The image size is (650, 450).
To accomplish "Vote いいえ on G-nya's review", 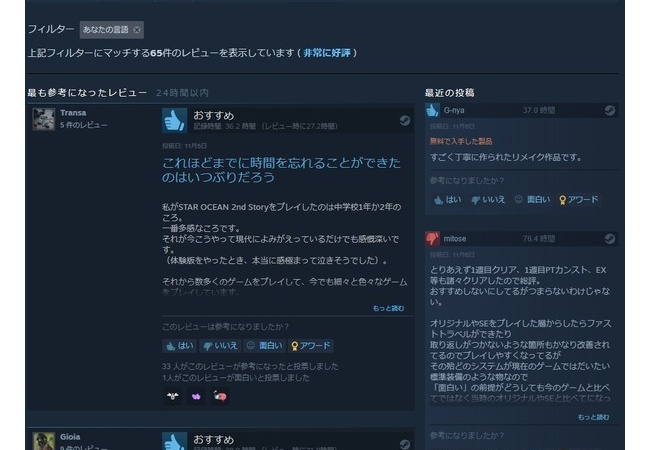I will pyautogui.click(x=488, y=200).
